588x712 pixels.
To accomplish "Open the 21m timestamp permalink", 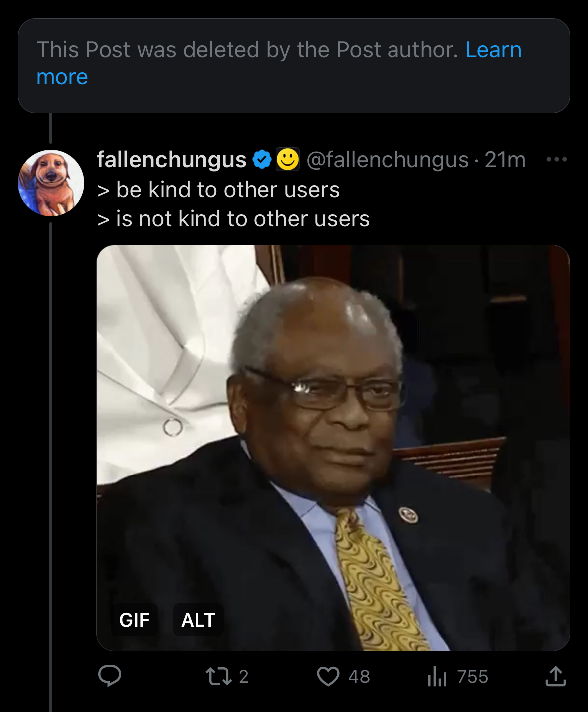I will (505, 160).
